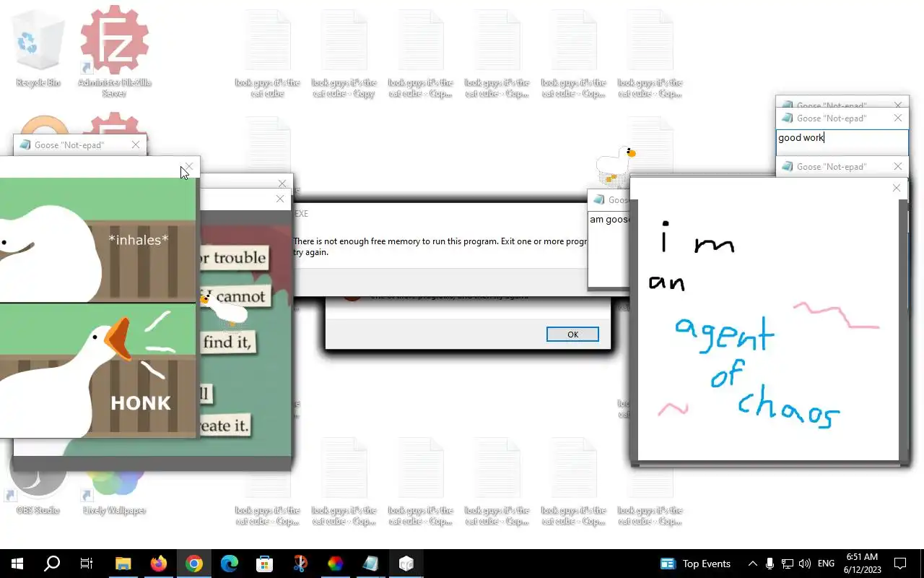The height and width of the screenshot is (578, 924).
Task: Close the HONK goose meme window
Action: pos(189,168)
